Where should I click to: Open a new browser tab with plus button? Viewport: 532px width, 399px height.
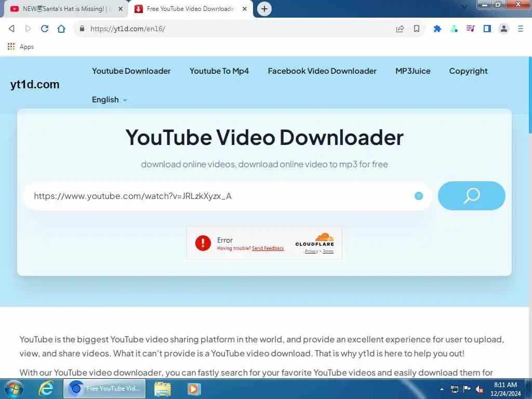tap(264, 9)
